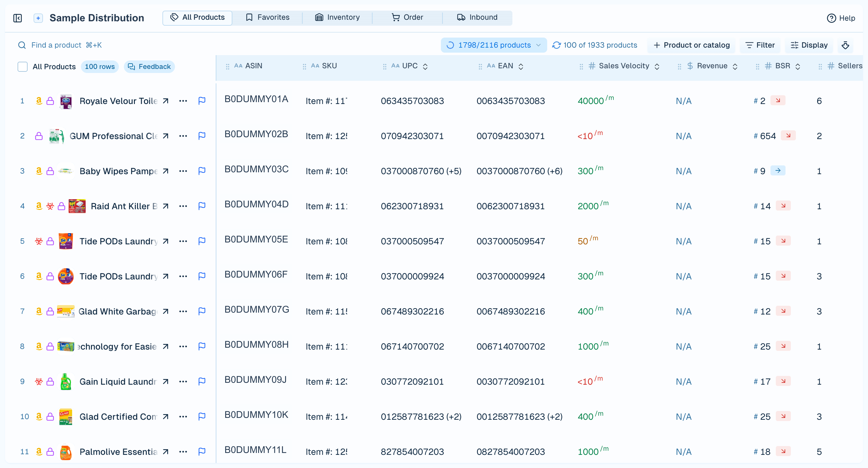Click the hazmat icon on Gain Liquid Laundry row
The image size is (868, 468).
tap(39, 382)
